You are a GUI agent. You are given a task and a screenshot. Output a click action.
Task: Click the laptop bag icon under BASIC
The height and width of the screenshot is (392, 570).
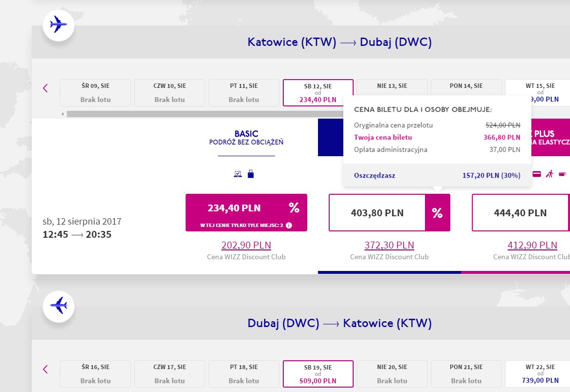click(x=238, y=174)
